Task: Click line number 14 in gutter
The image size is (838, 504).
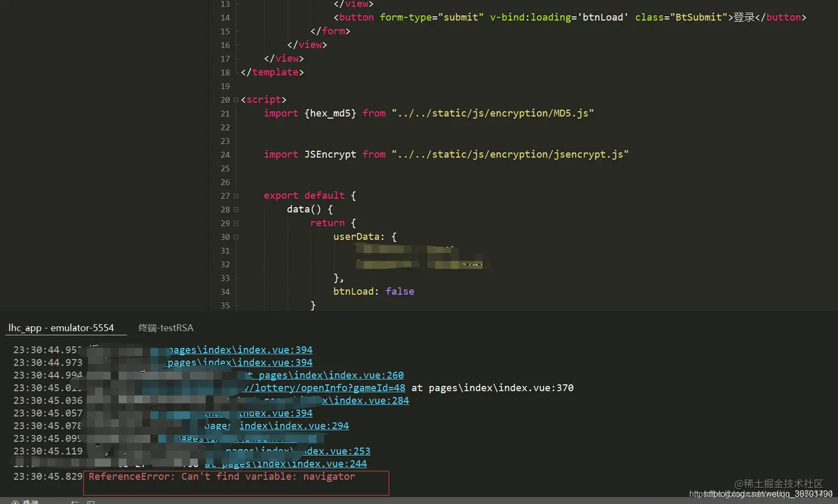Action: point(225,18)
